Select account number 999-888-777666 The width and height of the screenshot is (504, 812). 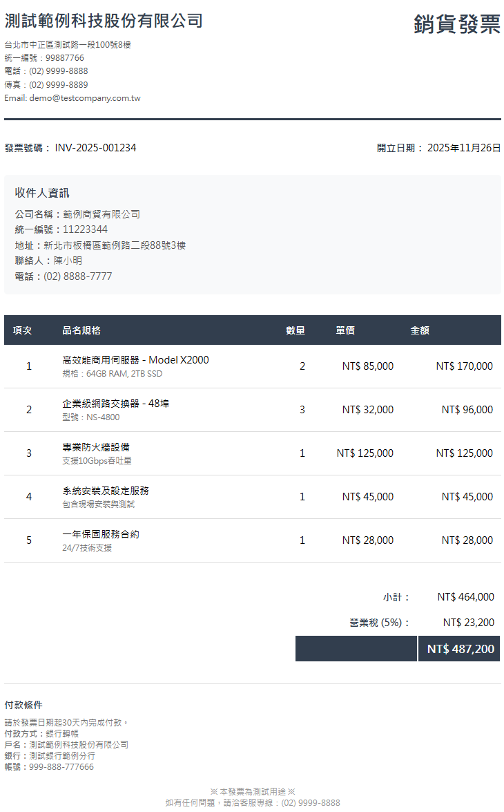click(x=61, y=767)
